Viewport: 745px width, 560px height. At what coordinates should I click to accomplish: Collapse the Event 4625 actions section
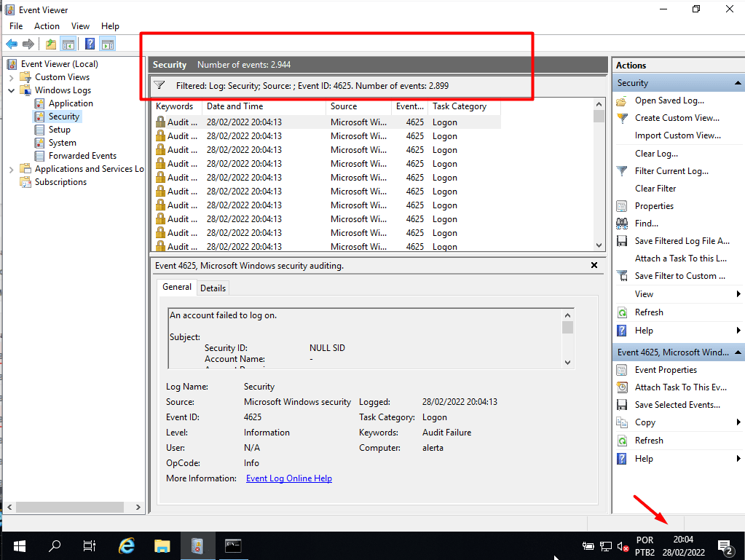click(x=738, y=352)
